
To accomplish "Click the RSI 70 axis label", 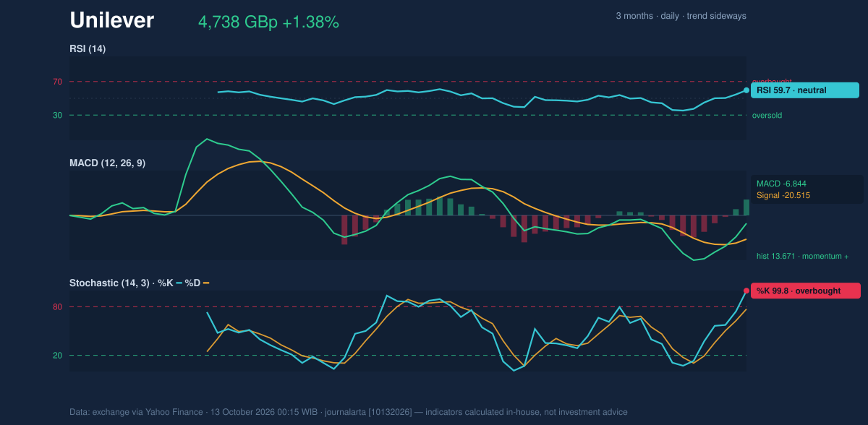I will [57, 82].
